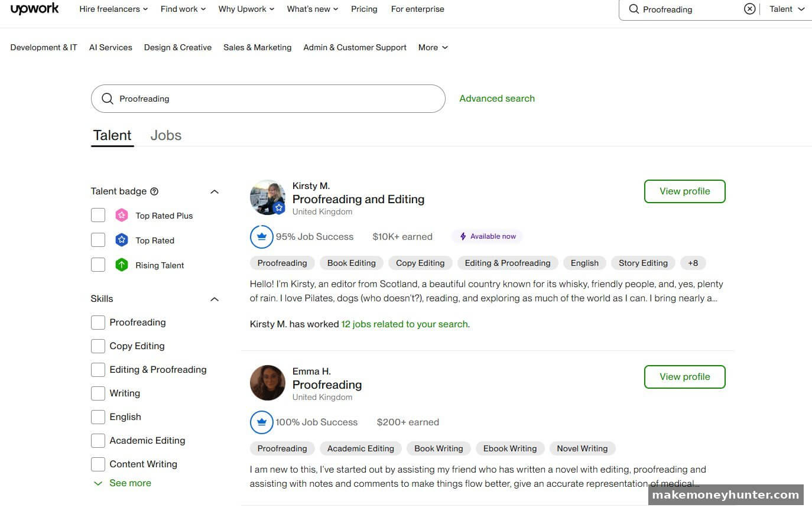Screen dimensions: 812x511
Task: Check the Content Writing skill checkbox
Action: [x=98, y=464]
